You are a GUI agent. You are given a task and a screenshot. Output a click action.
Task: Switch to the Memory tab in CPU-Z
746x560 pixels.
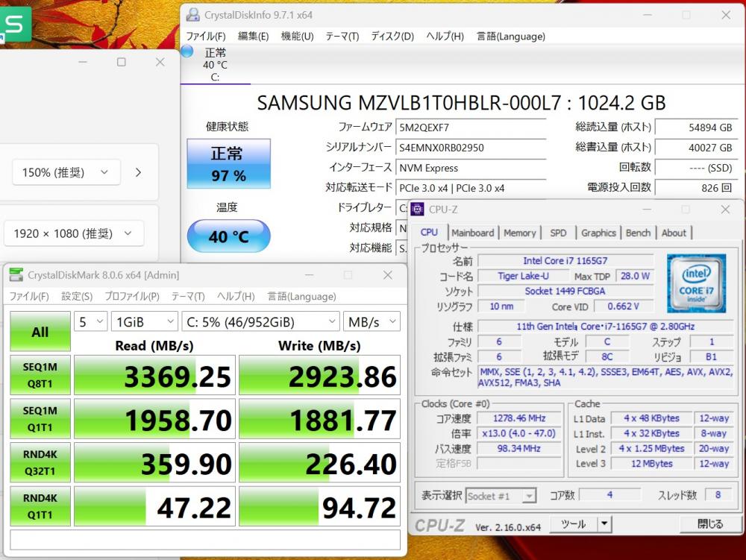(x=519, y=233)
